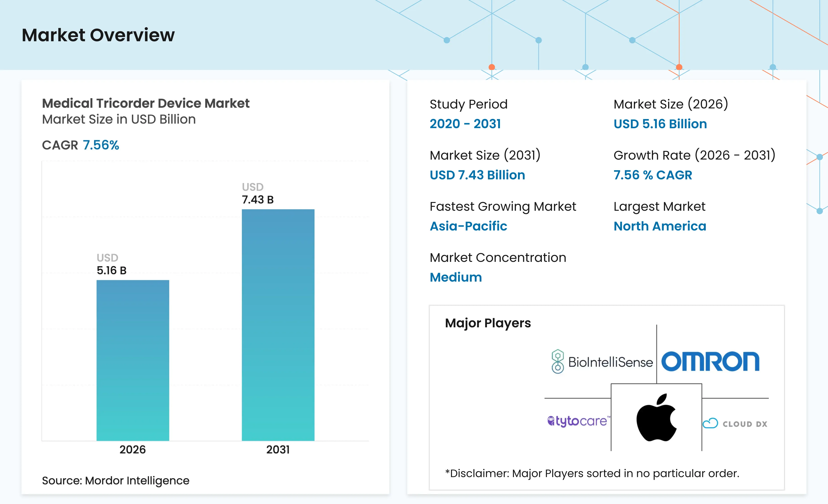Click the Market Size (2031) label
Screen dimensions: 828x504
coord(485,155)
